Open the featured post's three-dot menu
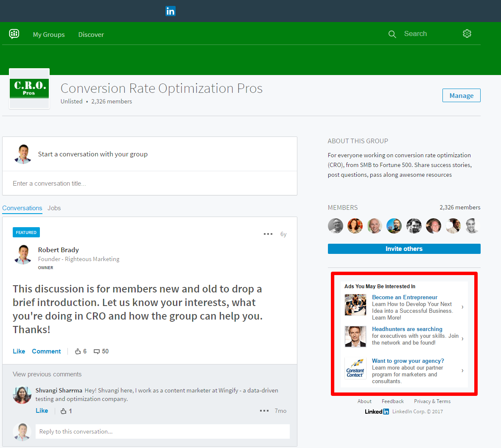The image size is (501, 448). (268, 234)
